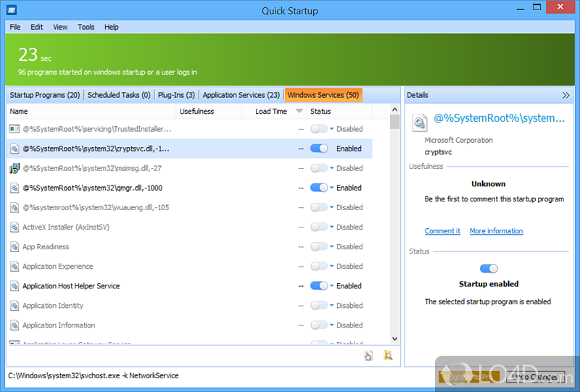Click the App Readiness service icon

pos(14,246)
